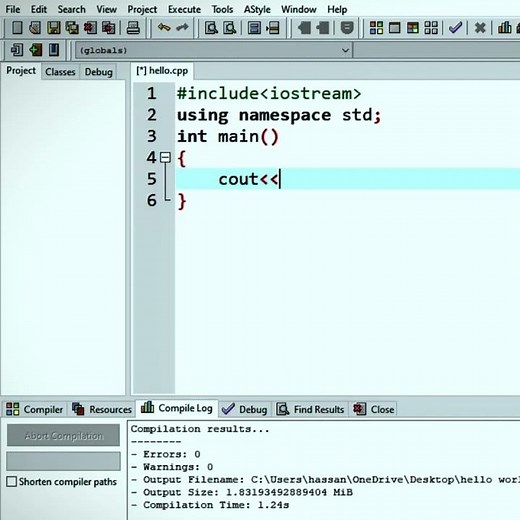Screen dimensions: 520x520
Task: Click the Save All toolbar icon
Action: 72,28
